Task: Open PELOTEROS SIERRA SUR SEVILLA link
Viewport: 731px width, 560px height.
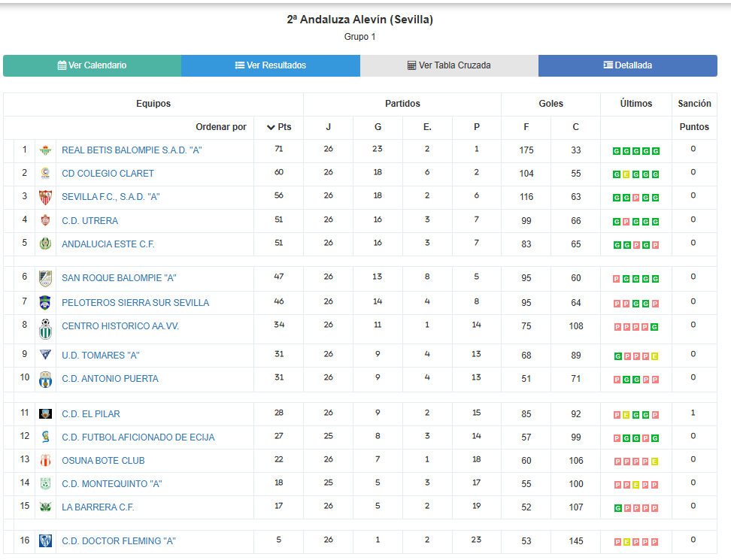Action: click(x=135, y=303)
